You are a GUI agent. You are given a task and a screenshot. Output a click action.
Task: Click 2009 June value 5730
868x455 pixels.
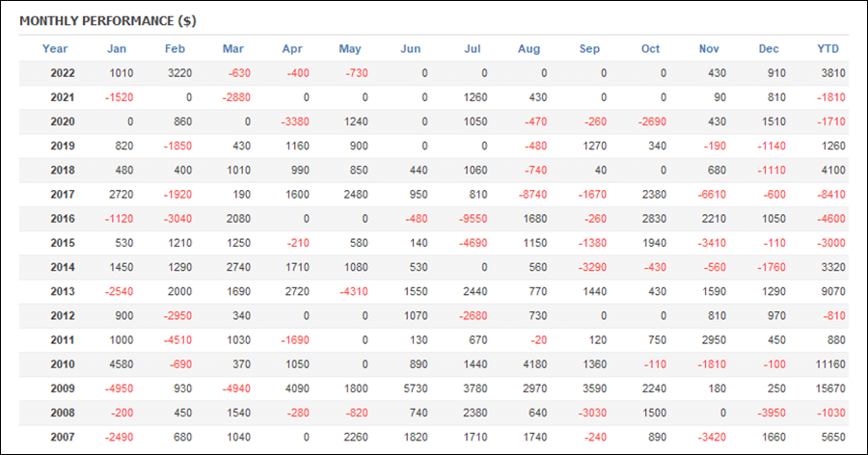[416, 388]
